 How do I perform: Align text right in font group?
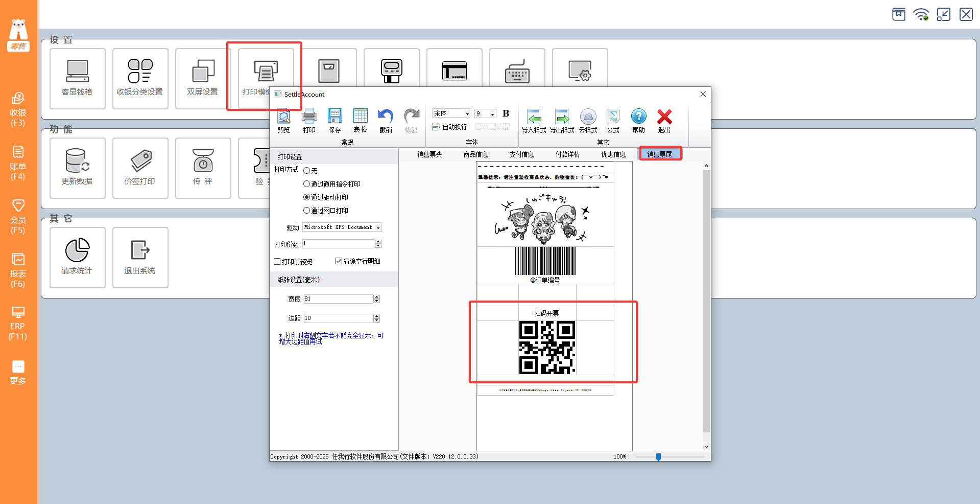click(x=506, y=127)
